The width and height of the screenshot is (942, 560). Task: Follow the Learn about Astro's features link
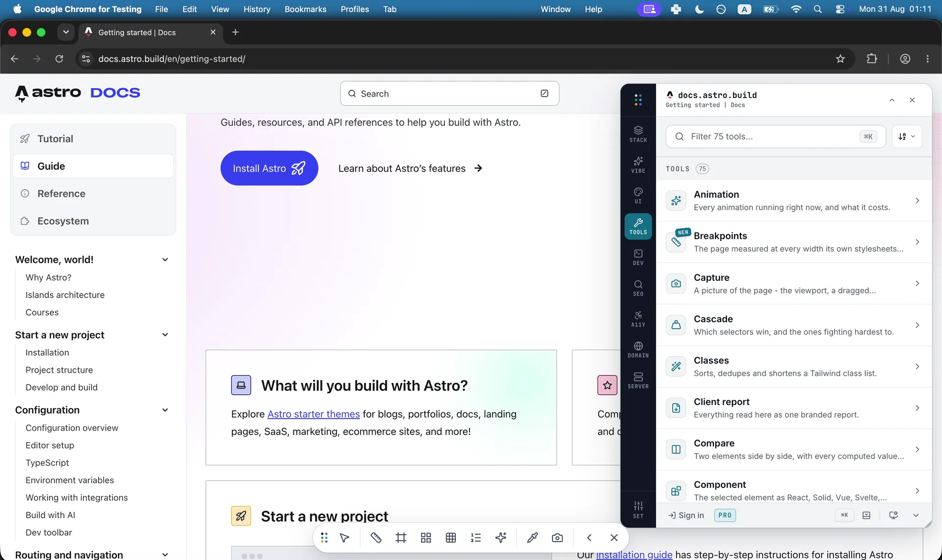pyautogui.click(x=410, y=168)
